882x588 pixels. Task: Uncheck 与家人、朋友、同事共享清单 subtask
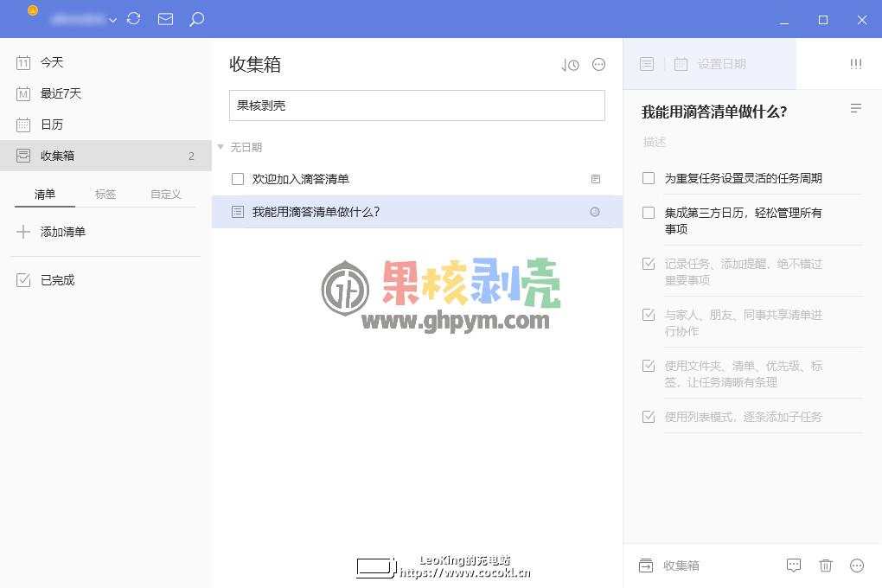click(649, 315)
